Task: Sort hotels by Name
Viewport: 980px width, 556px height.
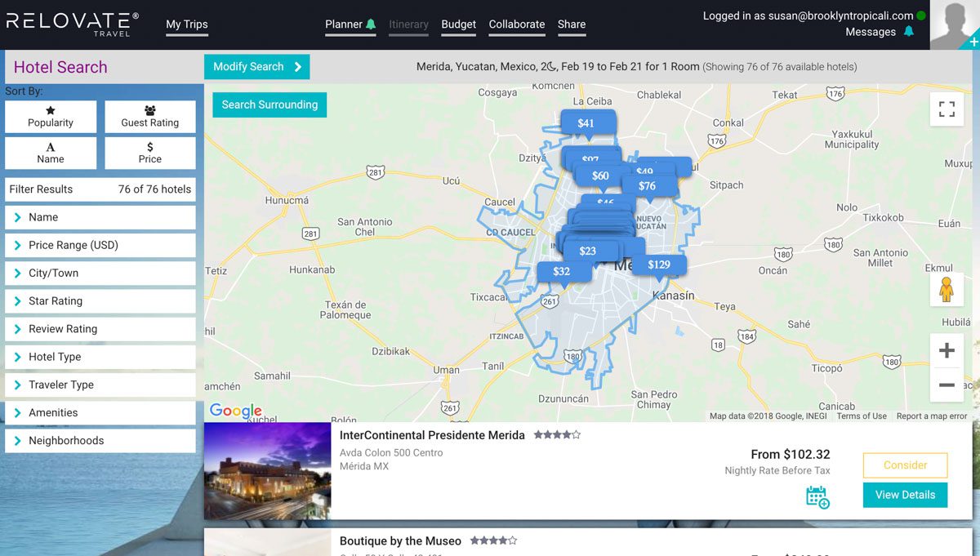Action: click(x=51, y=153)
